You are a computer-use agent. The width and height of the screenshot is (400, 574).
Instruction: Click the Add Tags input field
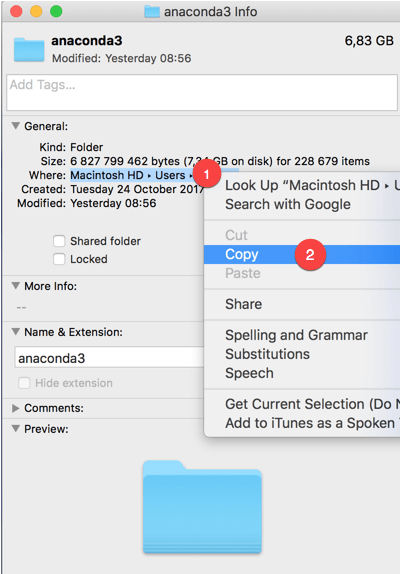tap(202, 92)
